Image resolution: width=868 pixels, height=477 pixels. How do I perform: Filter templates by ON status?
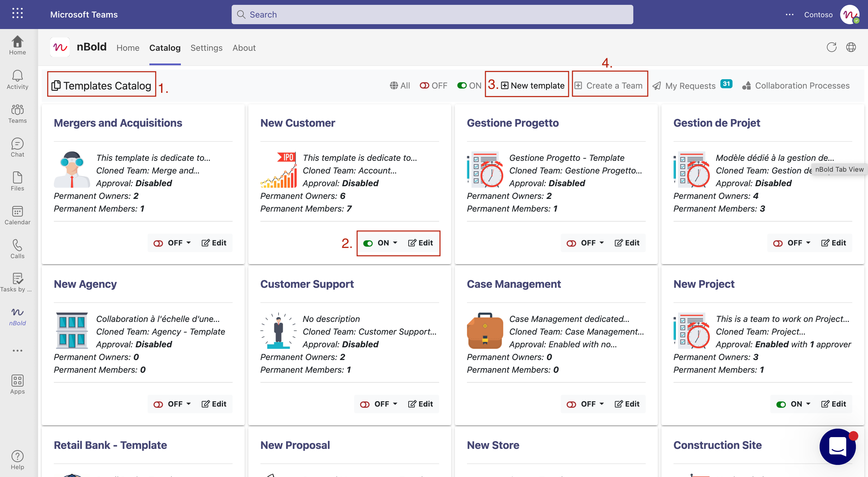pyautogui.click(x=469, y=86)
